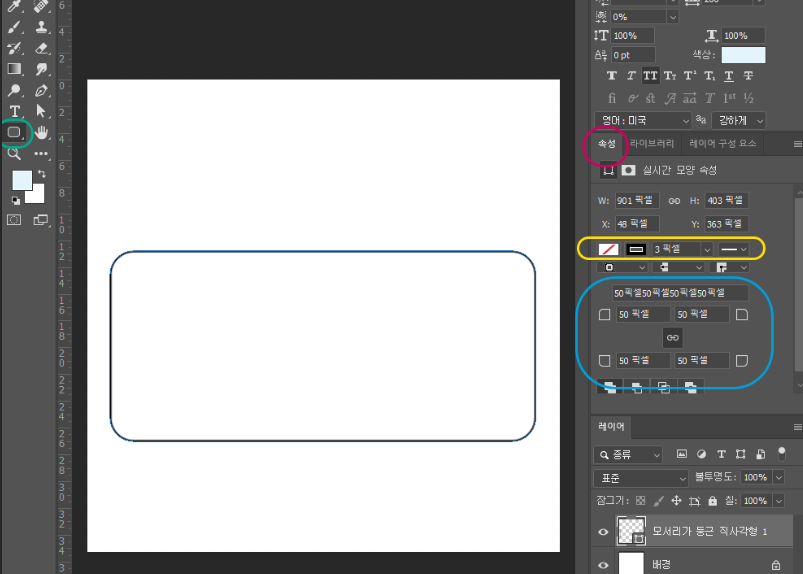Open the 3 픽셀 stroke width dropdown

pyautogui.click(x=707, y=249)
